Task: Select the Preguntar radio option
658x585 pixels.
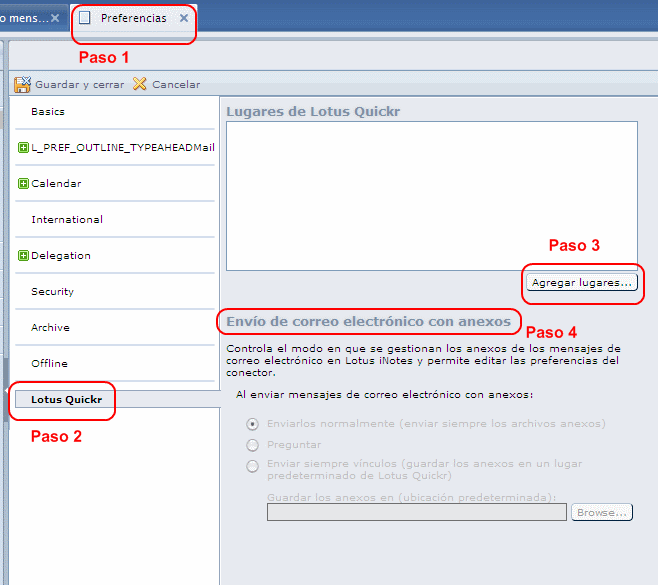Action: coord(252,445)
